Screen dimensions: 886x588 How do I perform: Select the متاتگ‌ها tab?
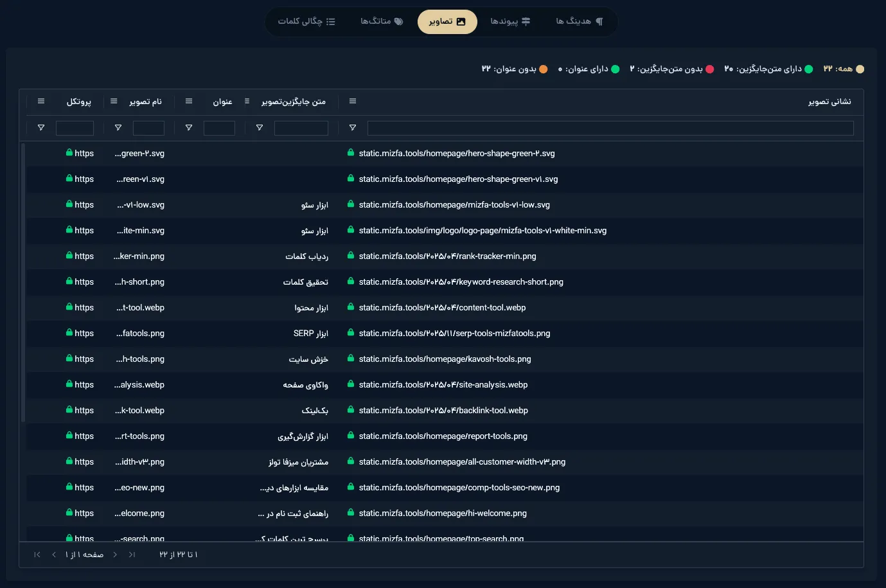pyautogui.click(x=382, y=21)
